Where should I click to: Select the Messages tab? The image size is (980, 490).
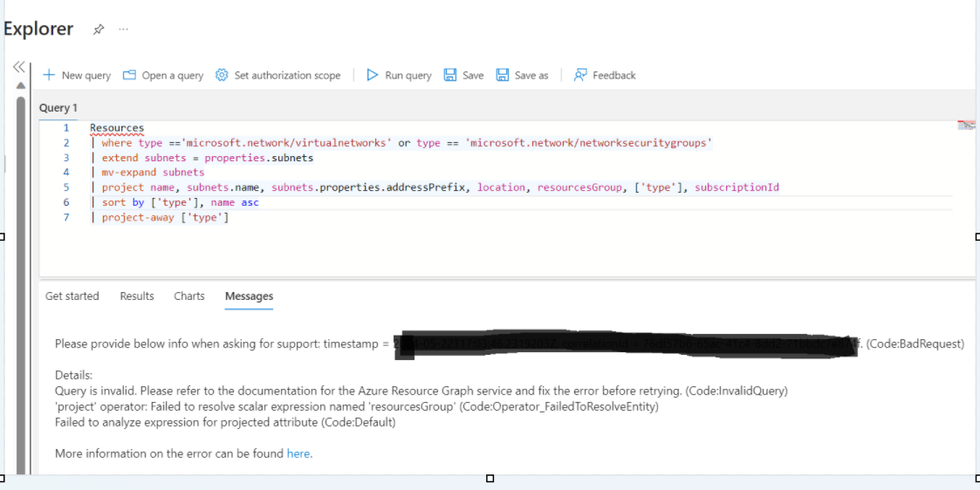249,296
